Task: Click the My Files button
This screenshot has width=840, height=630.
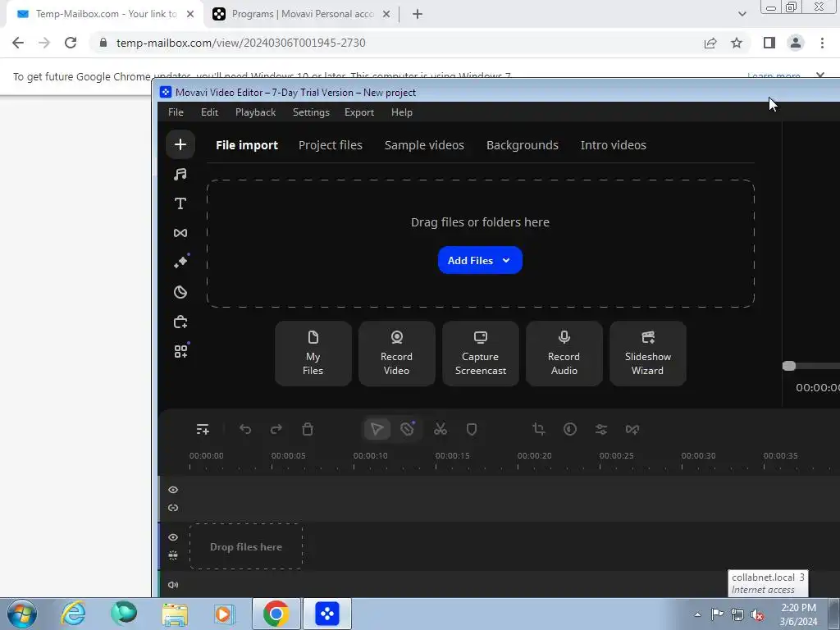Action: [x=313, y=354]
